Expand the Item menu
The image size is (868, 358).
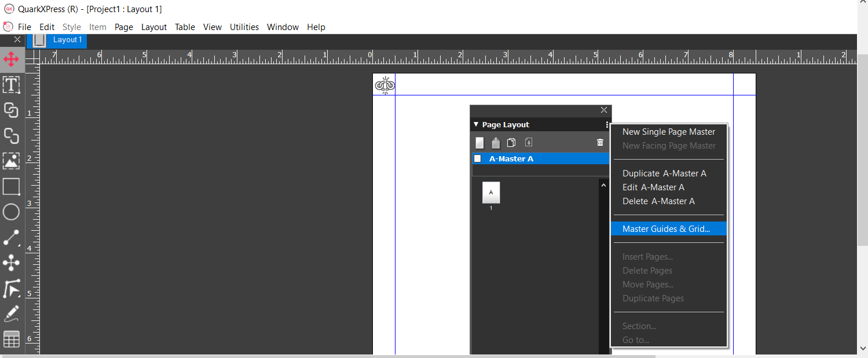pyautogui.click(x=97, y=27)
